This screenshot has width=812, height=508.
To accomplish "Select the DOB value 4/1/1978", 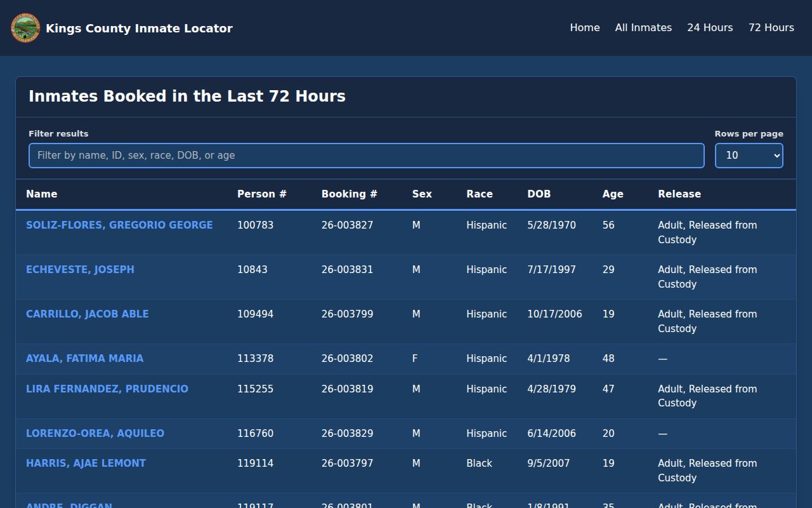I will (549, 358).
